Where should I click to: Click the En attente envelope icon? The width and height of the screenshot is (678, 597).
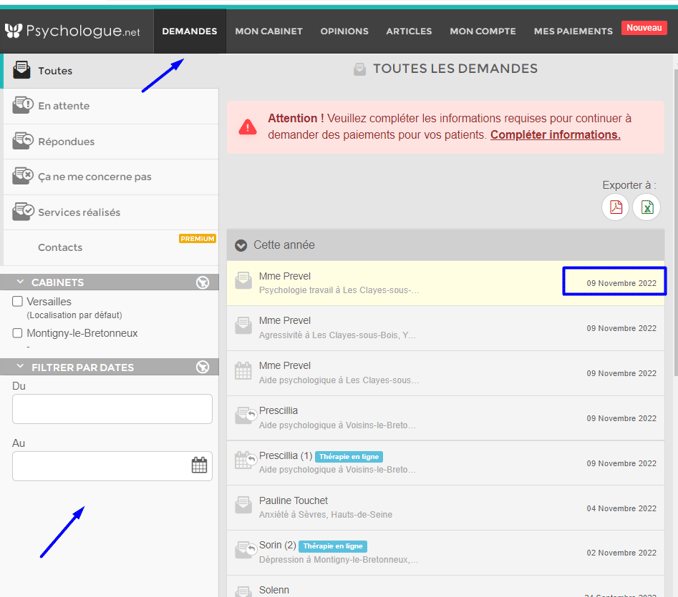coord(23,105)
